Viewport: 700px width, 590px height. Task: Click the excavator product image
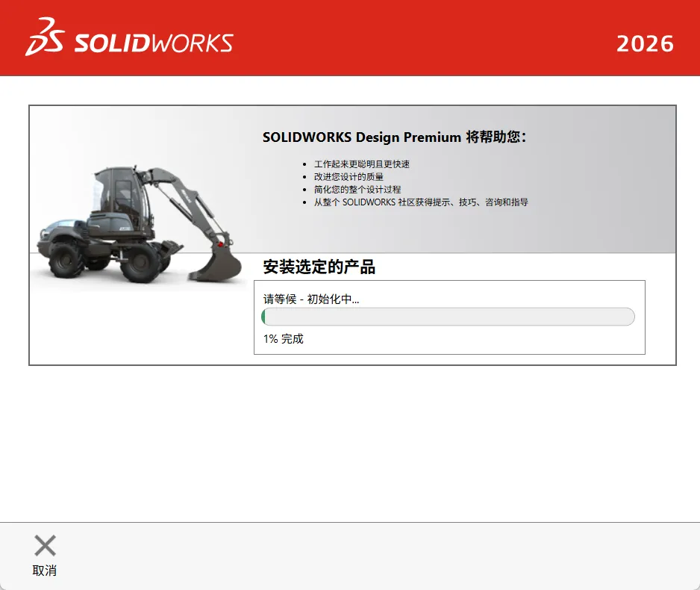pos(140,224)
